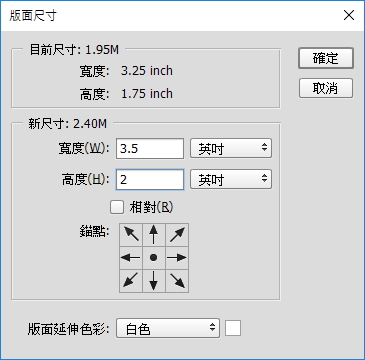Screen dimensions: 365x360
Task: Click the 高度(H) input field
Action: tap(150, 180)
